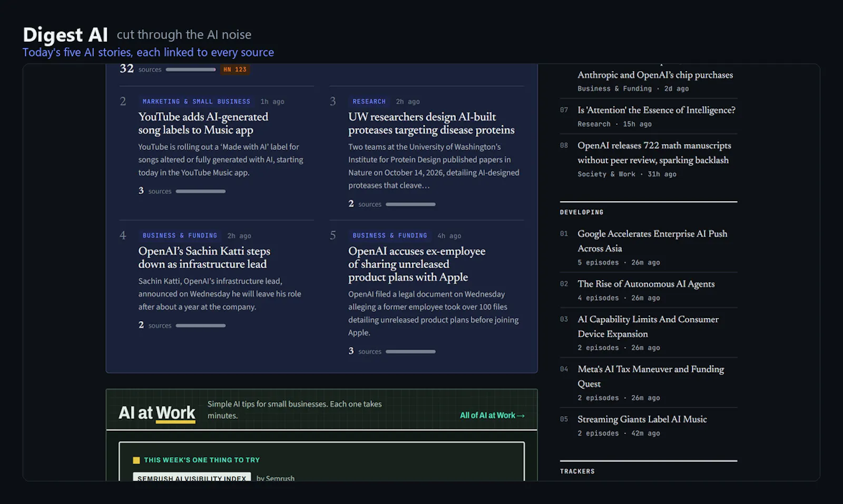Click the sources bar under the YouTube story
843x504 pixels.
[201, 191]
